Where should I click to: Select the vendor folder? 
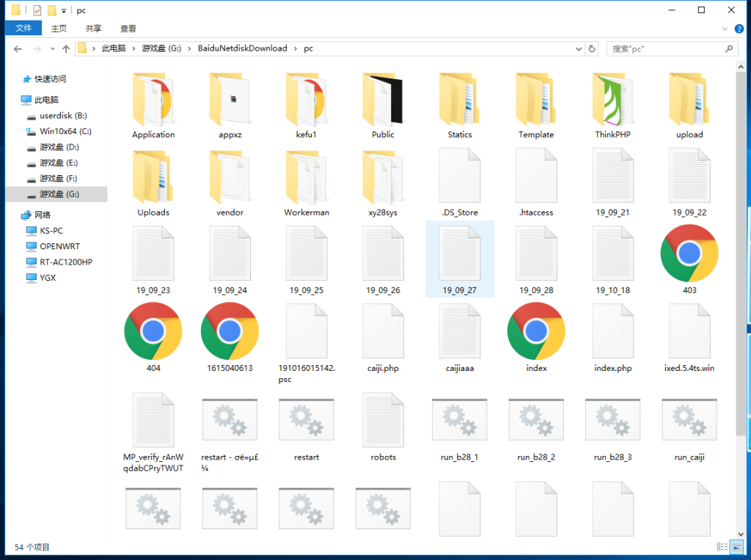(x=230, y=183)
